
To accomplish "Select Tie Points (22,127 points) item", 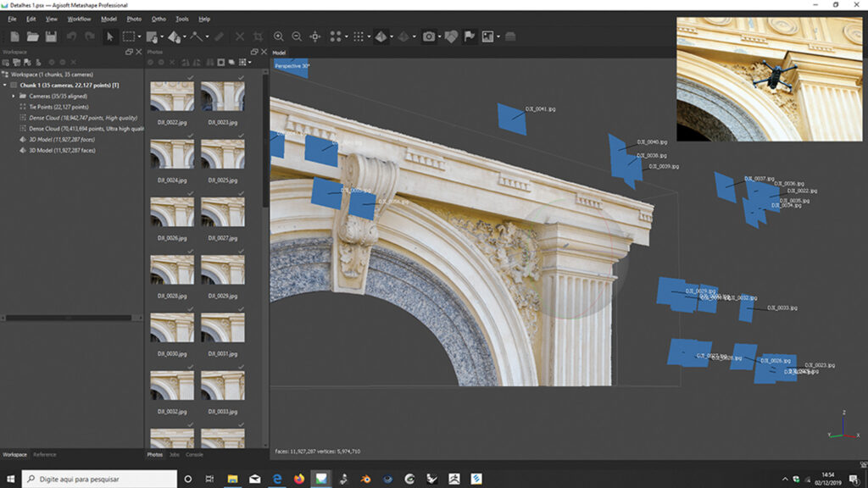I will tap(58, 107).
